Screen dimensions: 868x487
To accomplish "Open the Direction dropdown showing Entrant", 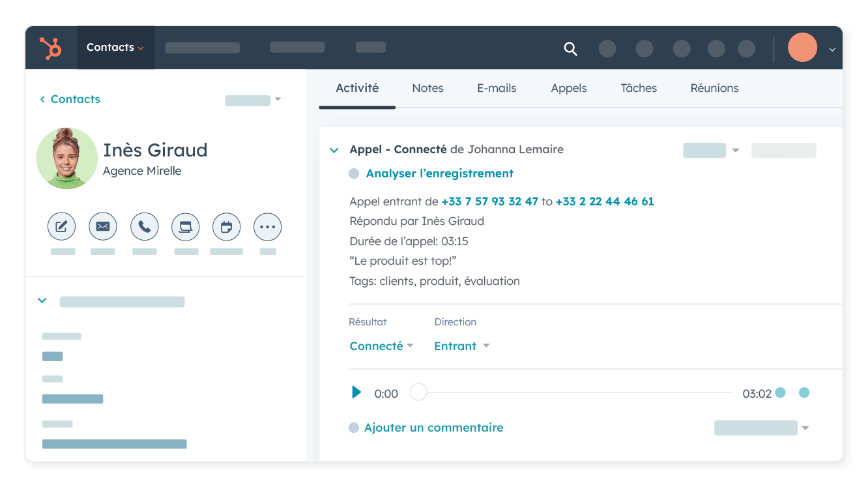I will pos(461,346).
